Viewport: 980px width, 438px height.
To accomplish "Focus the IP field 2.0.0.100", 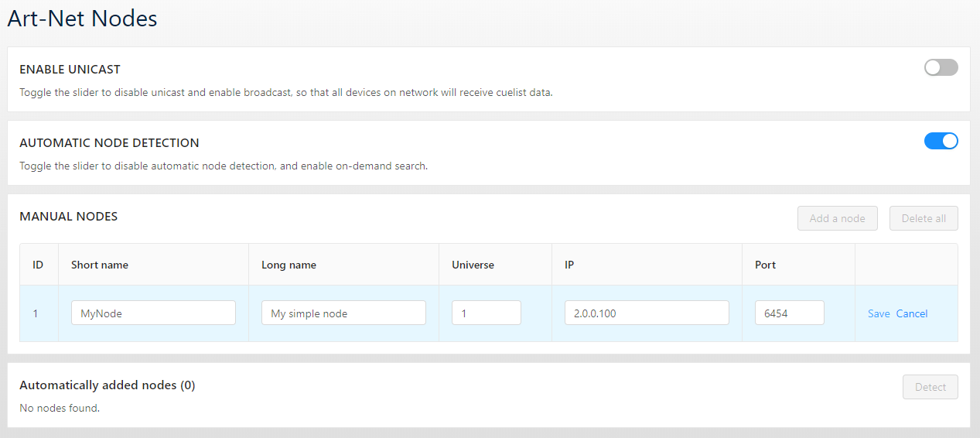I will (x=647, y=313).
